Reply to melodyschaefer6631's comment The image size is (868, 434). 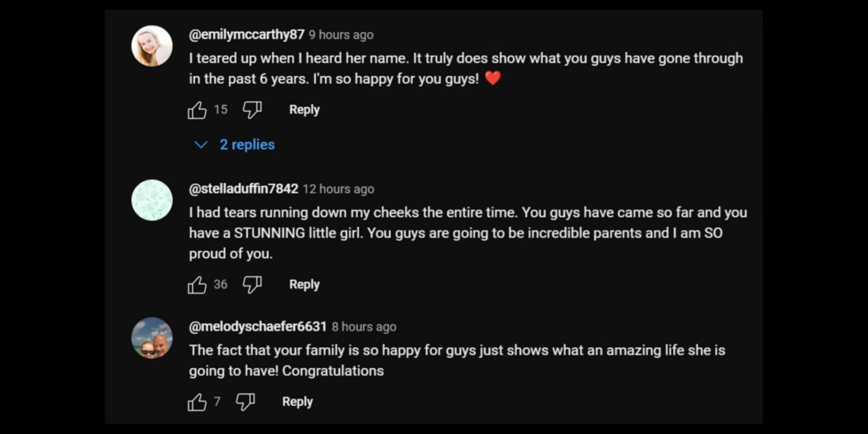297,402
